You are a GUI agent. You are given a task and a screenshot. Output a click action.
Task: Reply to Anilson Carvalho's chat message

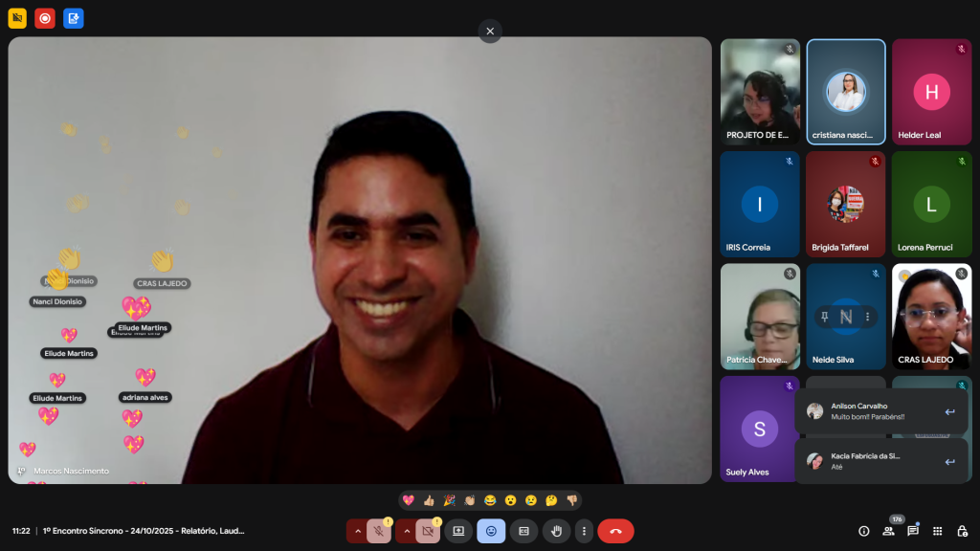tap(949, 411)
